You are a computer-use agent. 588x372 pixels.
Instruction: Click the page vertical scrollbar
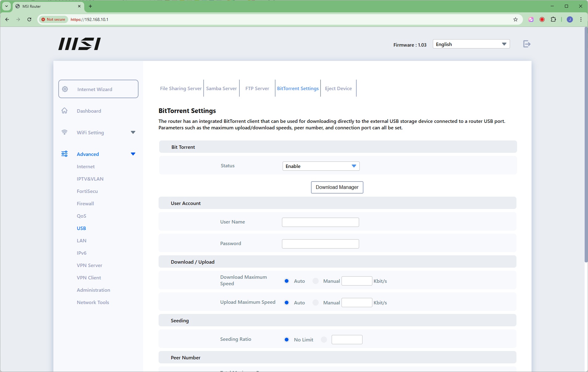tap(586, 145)
